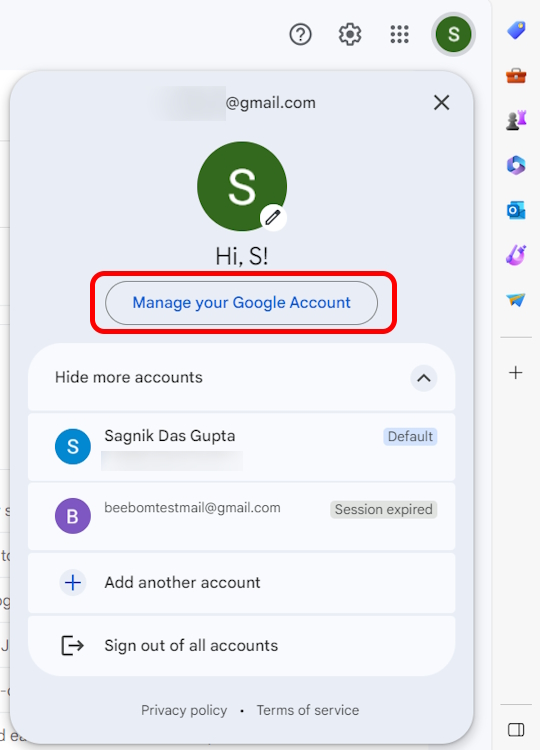The height and width of the screenshot is (750, 540).
Task: Click Manage your Google Account button
Action: [x=242, y=303]
